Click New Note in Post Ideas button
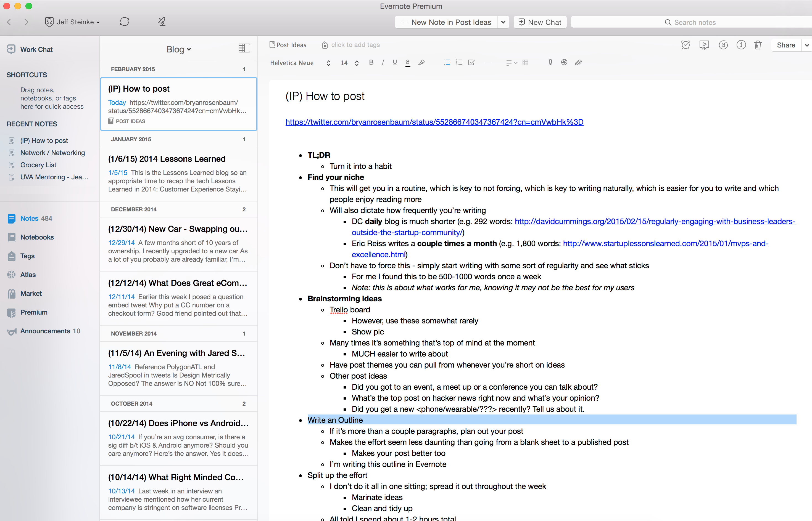Viewport: 812px width, 521px height. pos(446,22)
